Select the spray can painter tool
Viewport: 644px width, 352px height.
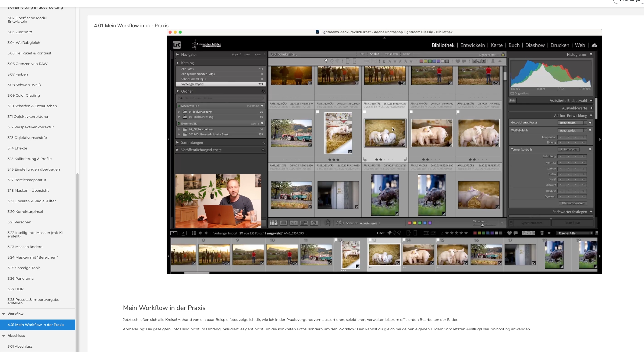(328, 223)
